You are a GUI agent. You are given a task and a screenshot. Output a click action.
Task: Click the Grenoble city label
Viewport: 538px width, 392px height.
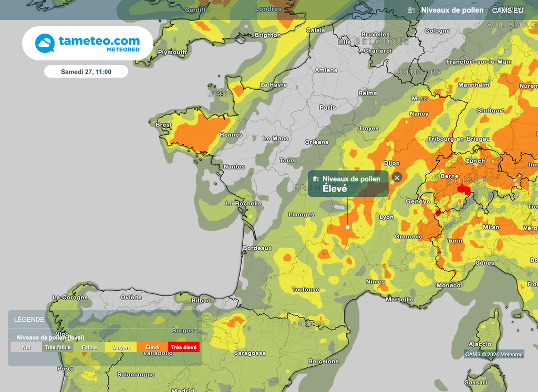(x=408, y=237)
